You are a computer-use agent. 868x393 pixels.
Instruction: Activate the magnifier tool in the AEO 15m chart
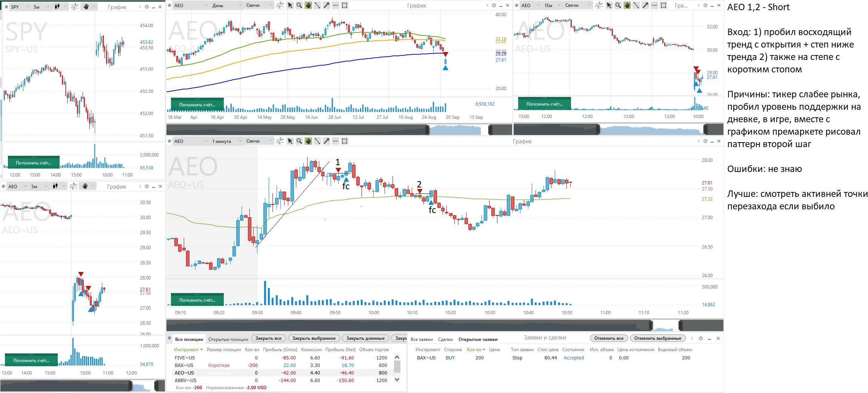pos(618,5)
